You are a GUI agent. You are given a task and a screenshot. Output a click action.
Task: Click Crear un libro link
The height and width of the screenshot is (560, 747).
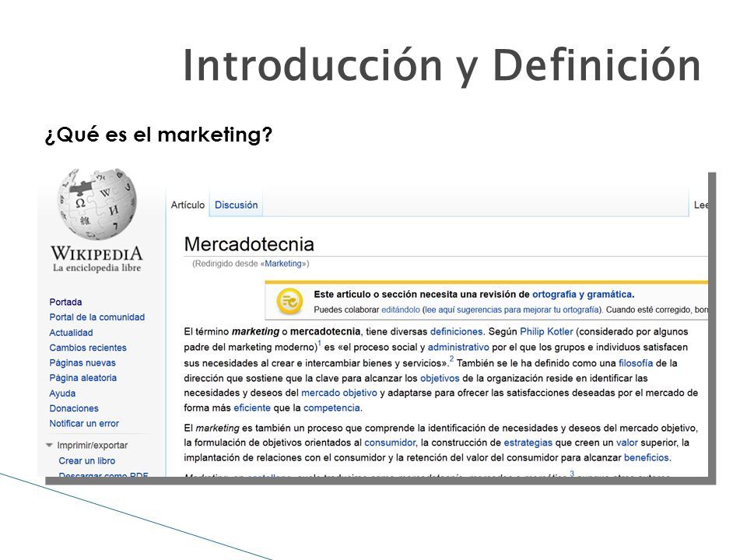[86, 460]
